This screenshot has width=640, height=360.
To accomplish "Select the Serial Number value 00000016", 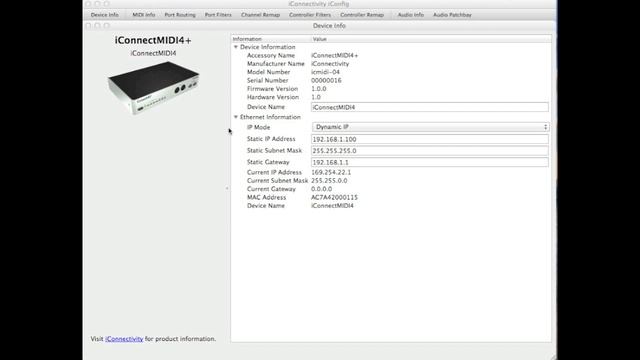I will click(326, 80).
